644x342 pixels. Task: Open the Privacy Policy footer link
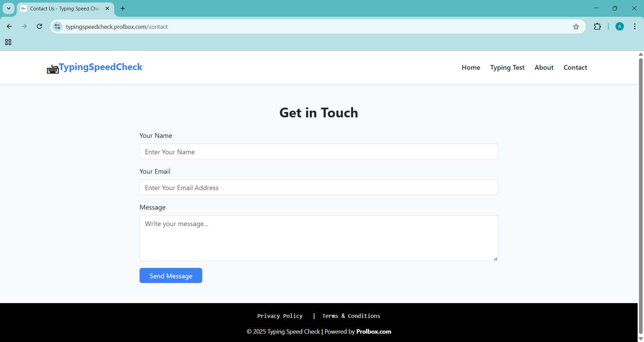pyautogui.click(x=280, y=316)
